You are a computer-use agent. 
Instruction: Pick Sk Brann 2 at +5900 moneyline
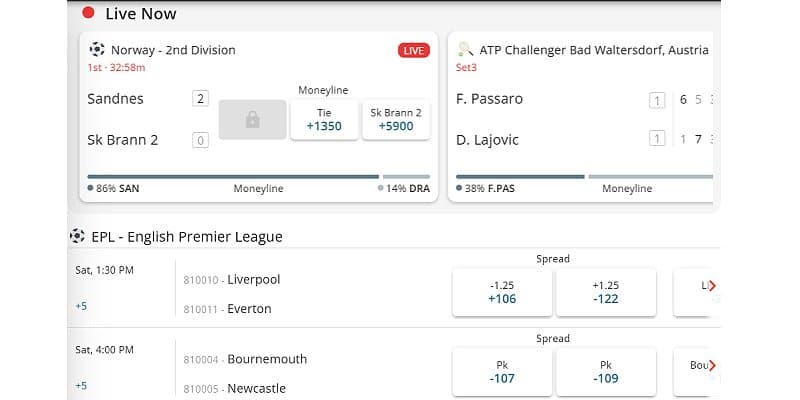click(x=396, y=119)
